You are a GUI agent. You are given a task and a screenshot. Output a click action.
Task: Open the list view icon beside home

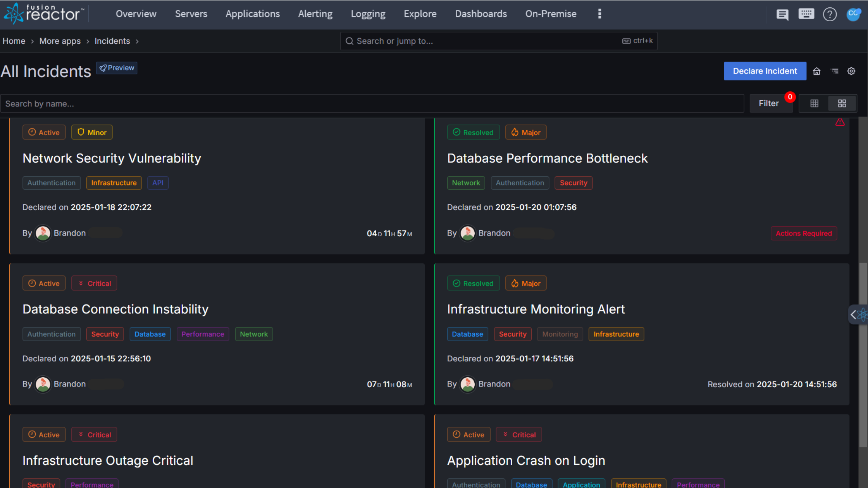(x=834, y=71)
